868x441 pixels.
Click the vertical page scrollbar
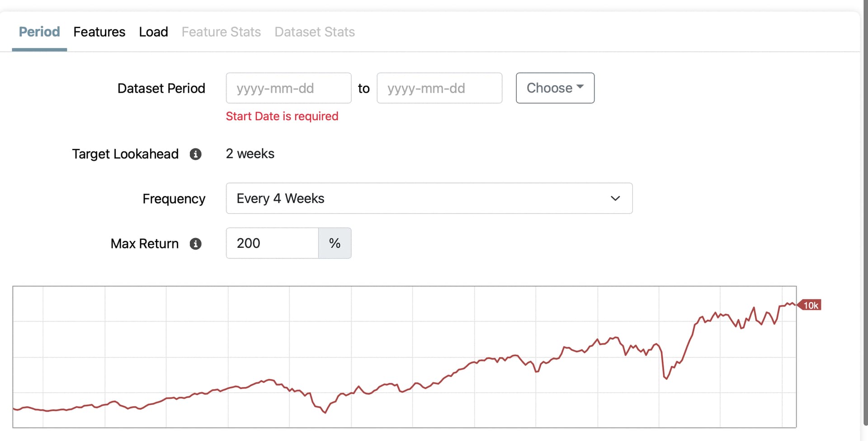pyautogui.click(x=864, y=217)
